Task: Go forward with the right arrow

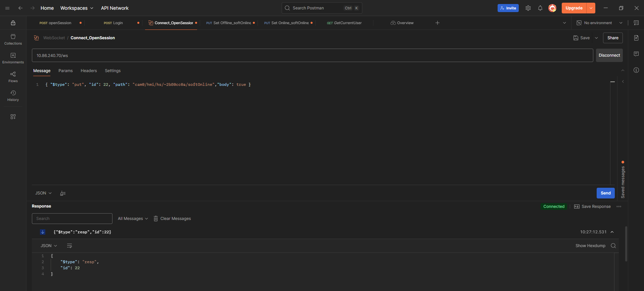Action: [x=33, y=8]
